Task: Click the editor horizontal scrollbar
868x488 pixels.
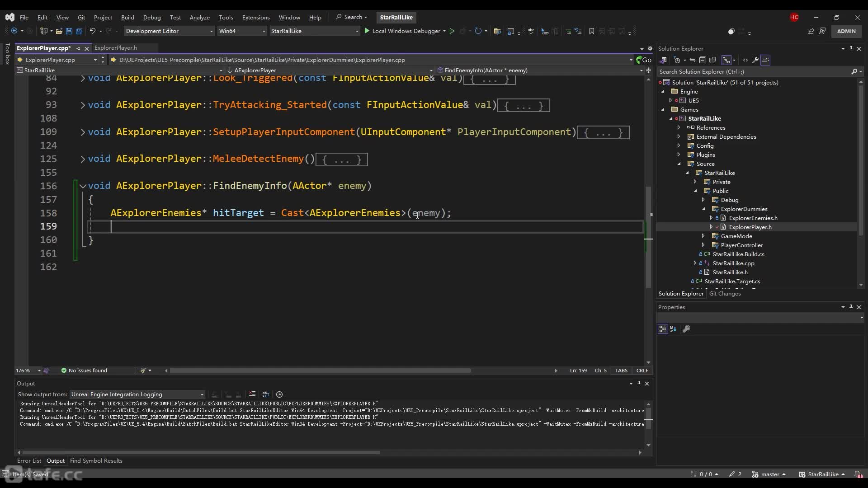Action: pyautogui.click(x=320, y=371)
